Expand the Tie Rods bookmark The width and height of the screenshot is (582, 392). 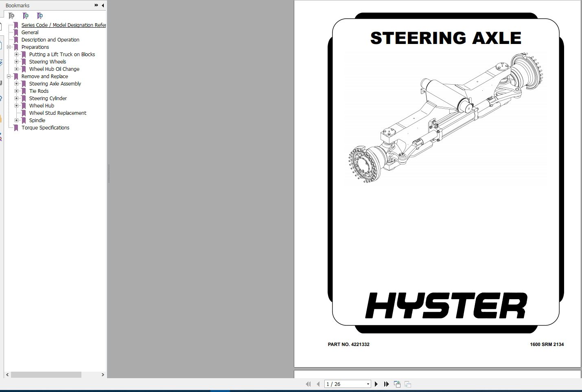pyautogui.click(x=17, y=91)
